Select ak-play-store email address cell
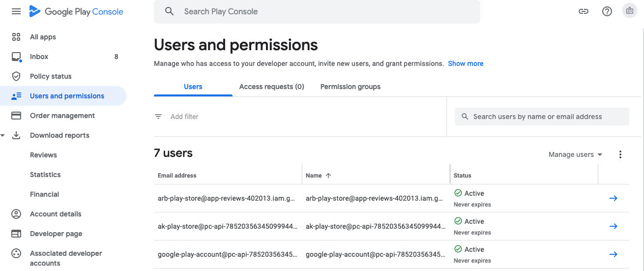Image resolution: width=644 pixels, height=271 pixels. (x=228, y=226)
